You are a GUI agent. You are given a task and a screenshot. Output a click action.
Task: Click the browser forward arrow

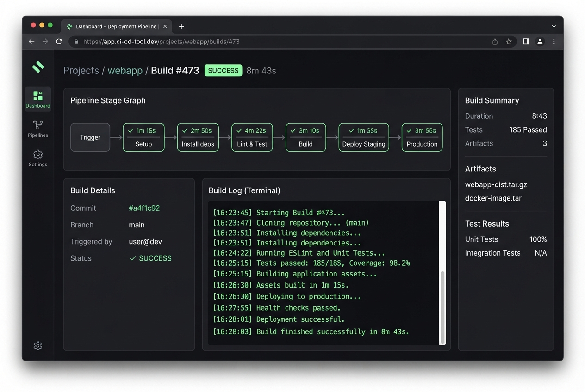coord(45,42)
